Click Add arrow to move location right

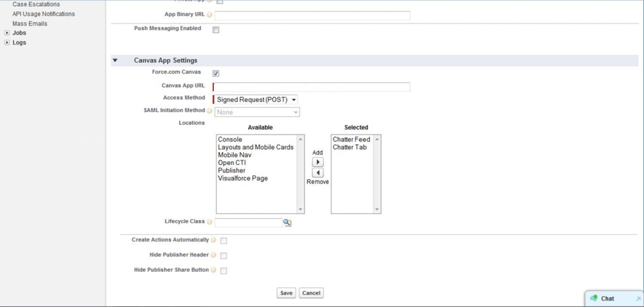(318, 162)
